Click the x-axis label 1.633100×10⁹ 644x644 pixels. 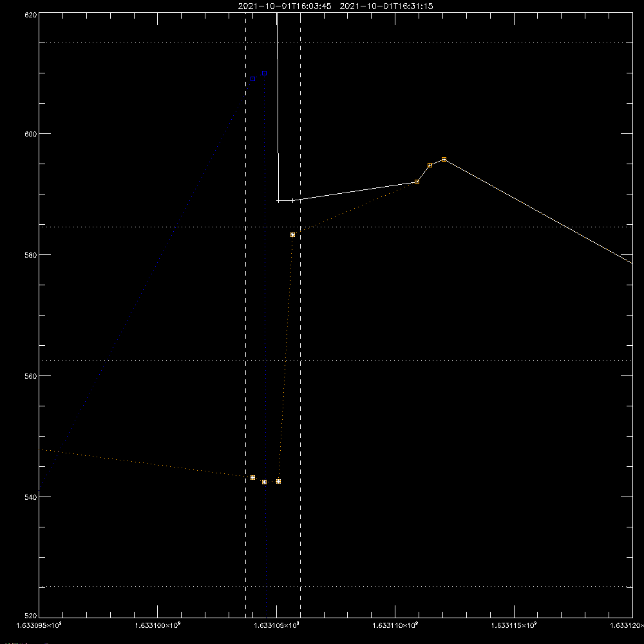coord(158,625)
